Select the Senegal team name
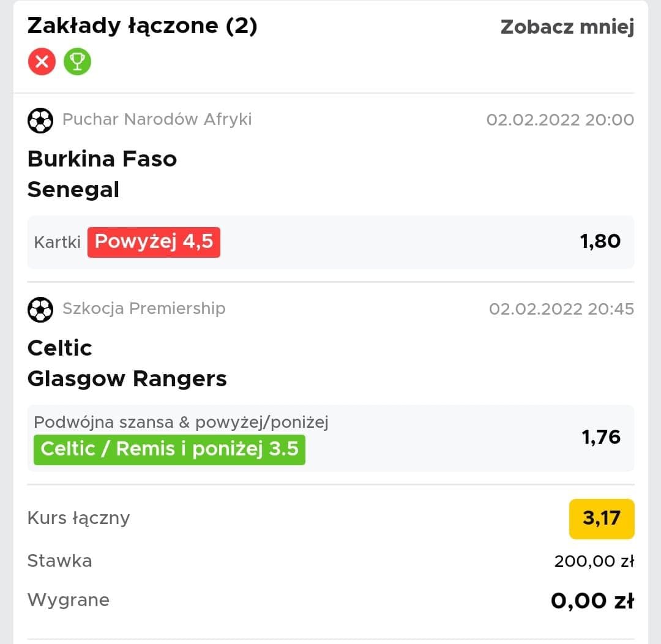This screenshot has height=644, width=661. coord(73,190)
